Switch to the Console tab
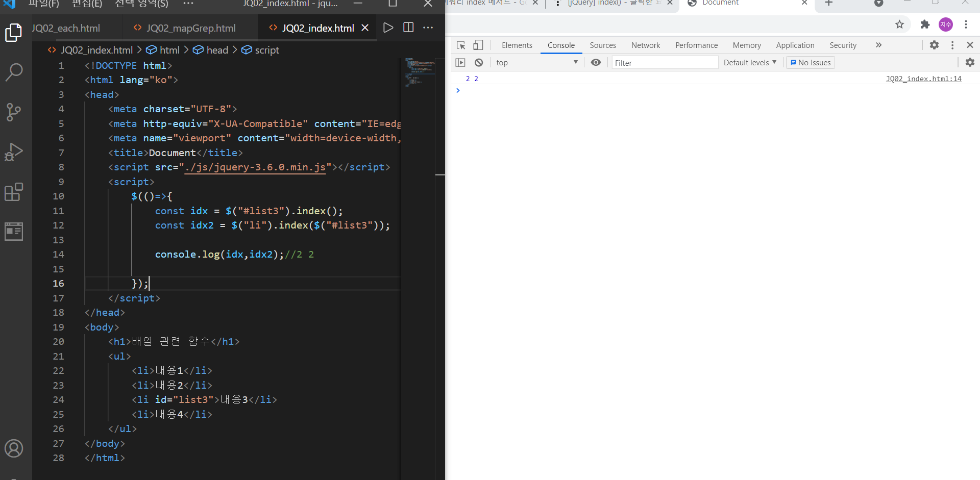This screenshot has width=980, height=480. point(561,45)
